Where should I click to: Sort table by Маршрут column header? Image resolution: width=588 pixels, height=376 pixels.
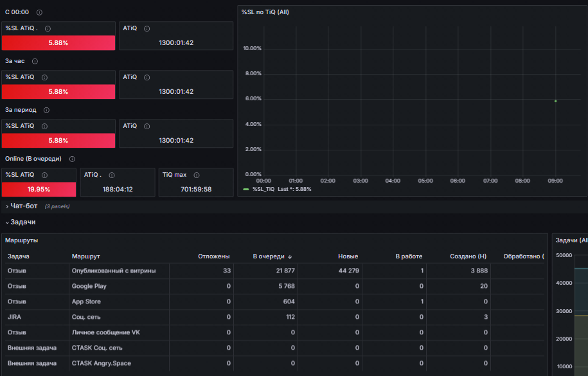pos(86,256)
